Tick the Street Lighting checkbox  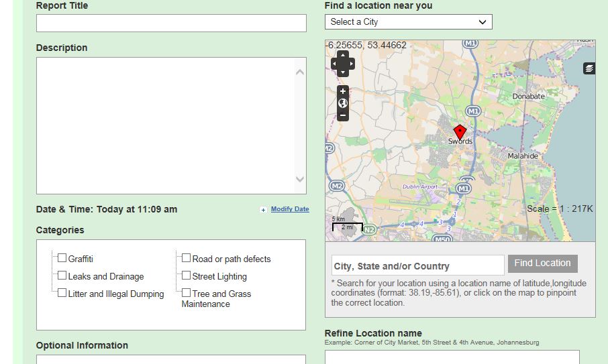[187, 276]
